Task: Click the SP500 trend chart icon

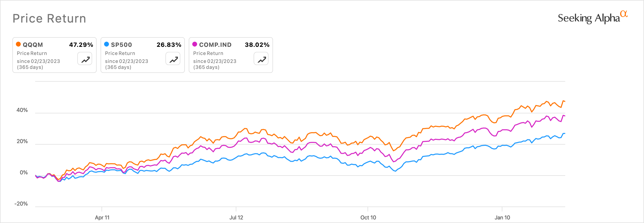Action: [173, 59]
